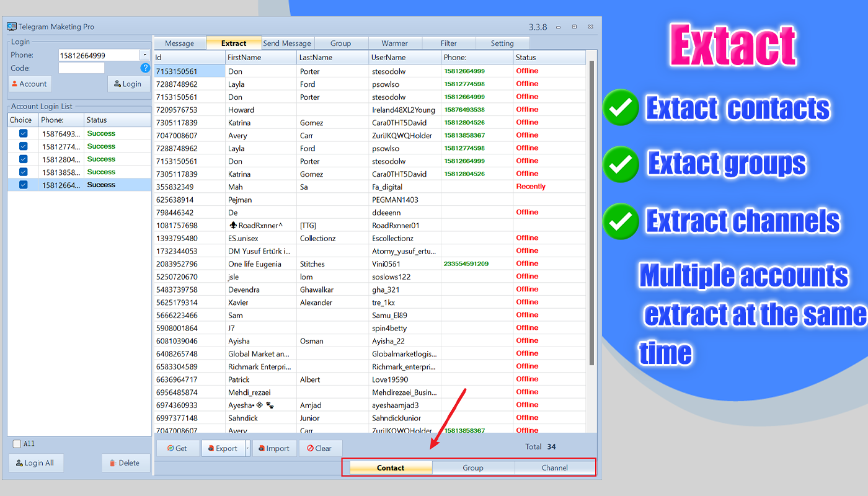
Task: Click the first name Xavier
Action: (238, 303)
